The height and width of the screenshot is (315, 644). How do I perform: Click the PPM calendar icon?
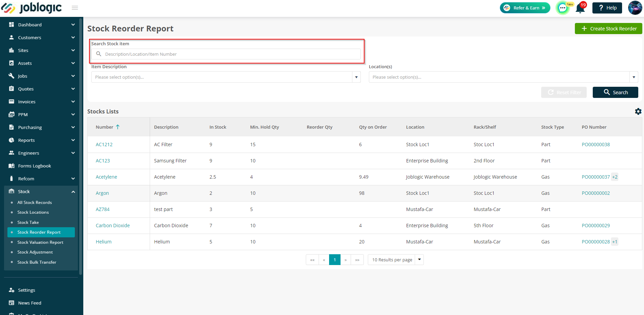pyautogui.click(x=11, y=114)
